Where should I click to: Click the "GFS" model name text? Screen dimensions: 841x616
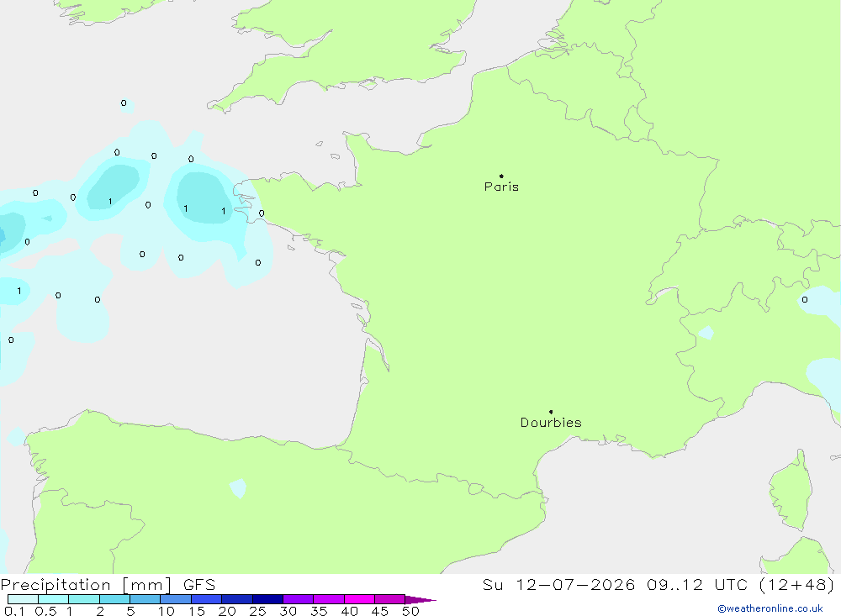coord(199,585)
